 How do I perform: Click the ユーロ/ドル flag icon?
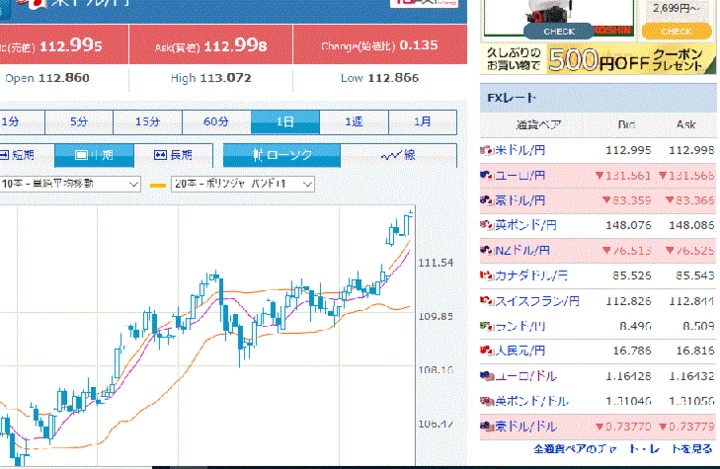[x=487, y=376]
